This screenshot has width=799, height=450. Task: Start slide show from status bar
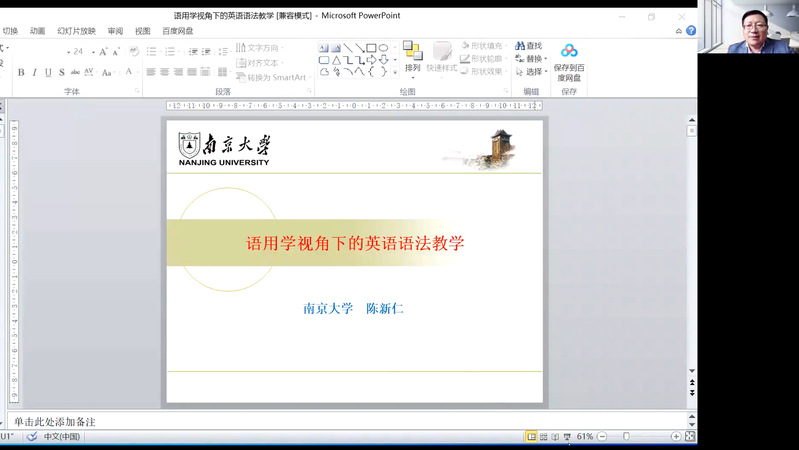(567, 437)
